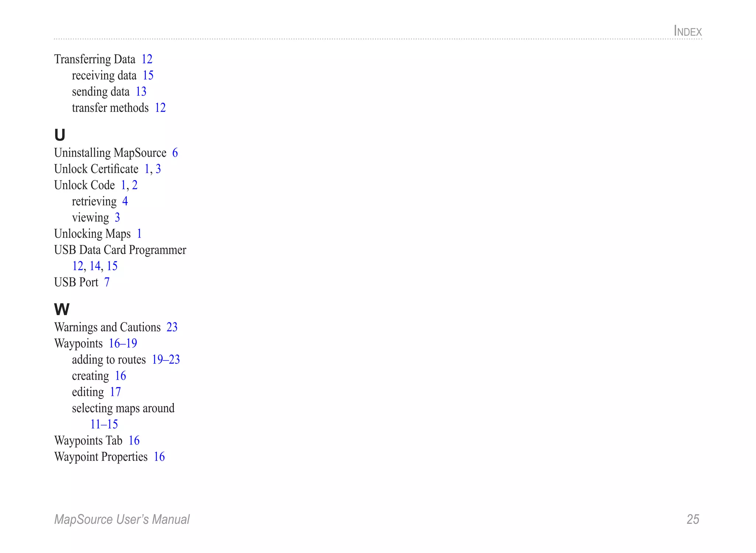Image resolution: width=756 pixels, height=553 pixels.
Task: Open 19–23 link for adding to routes
Action: pyautogui.click(x=166, y=360)
